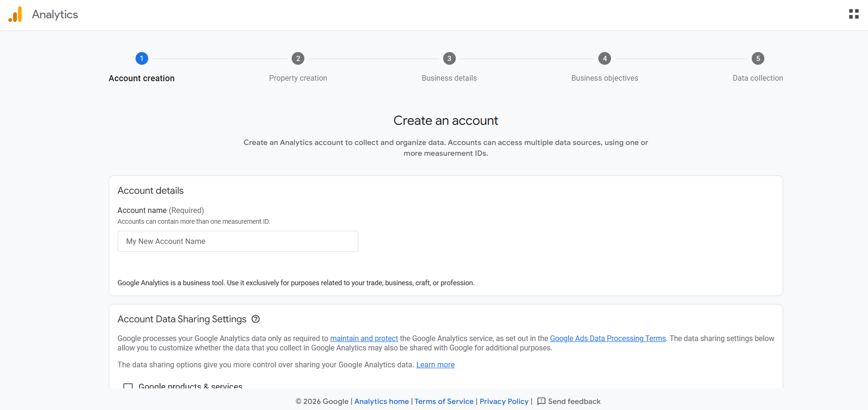Image resolution: width=868 pixels, height=410 pixels.
Task: Follow the Learn more link
Action: 435,364
